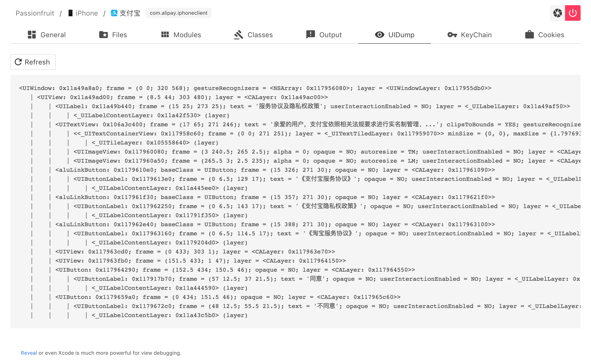Click the Refresh button
This screenshot has width=591, height=364.
tap(33, 62)
